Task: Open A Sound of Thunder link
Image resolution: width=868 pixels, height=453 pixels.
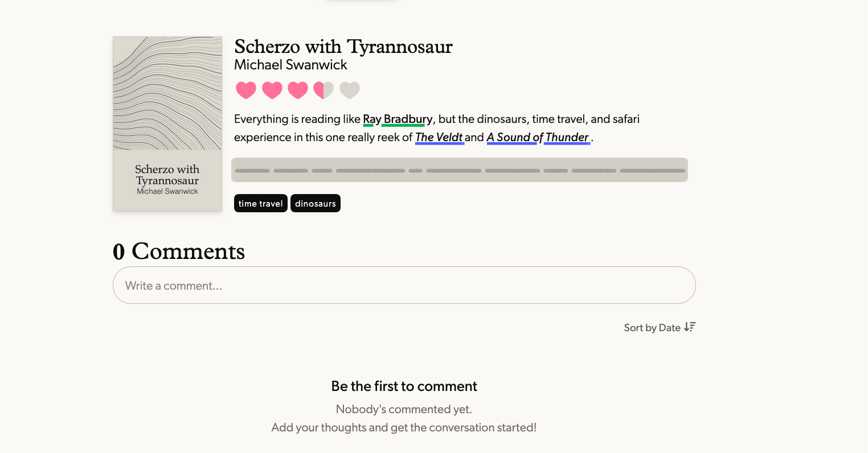Action: point(538,137)
